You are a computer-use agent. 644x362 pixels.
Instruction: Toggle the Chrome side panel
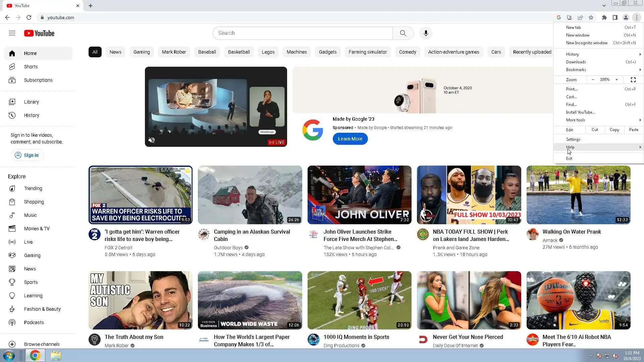(615, 17)
